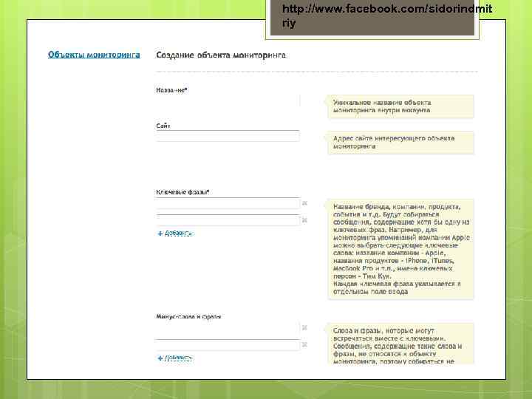Click the Название input field
Screen dimensions: 532x399
point(228,100)
